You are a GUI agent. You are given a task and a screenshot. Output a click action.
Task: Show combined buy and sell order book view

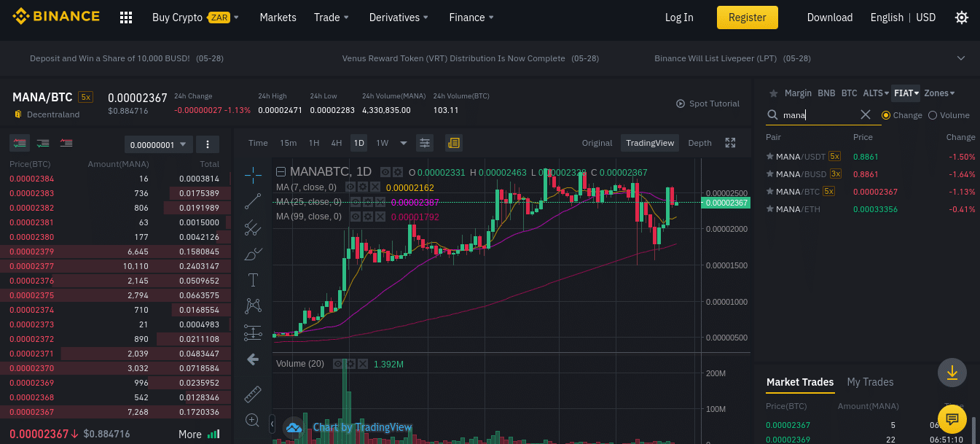tap(20, 144)
